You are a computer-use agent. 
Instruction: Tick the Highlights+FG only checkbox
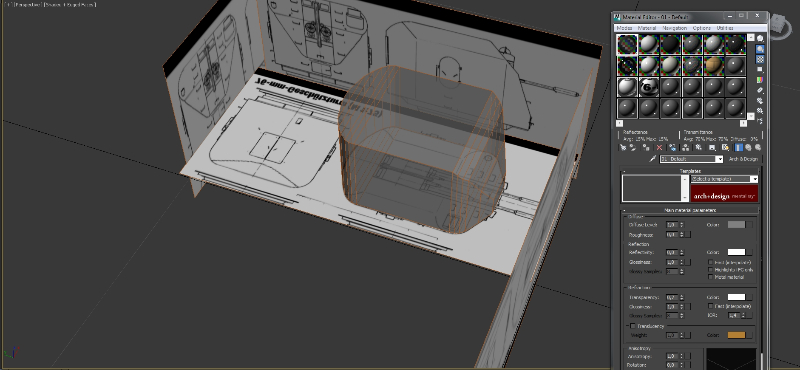pyautogui.click(x=710, y=269)
